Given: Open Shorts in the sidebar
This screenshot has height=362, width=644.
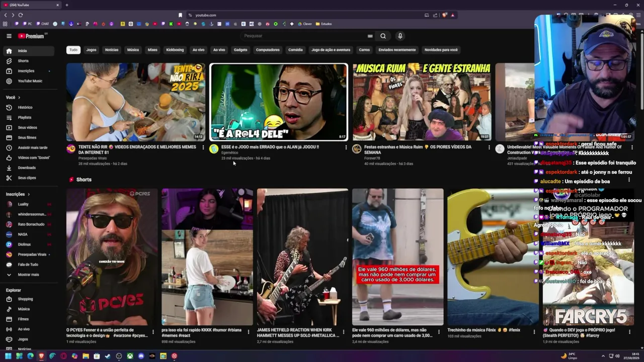Looking at the screenshot, I should pyautogui.click(x=30, y=61).
